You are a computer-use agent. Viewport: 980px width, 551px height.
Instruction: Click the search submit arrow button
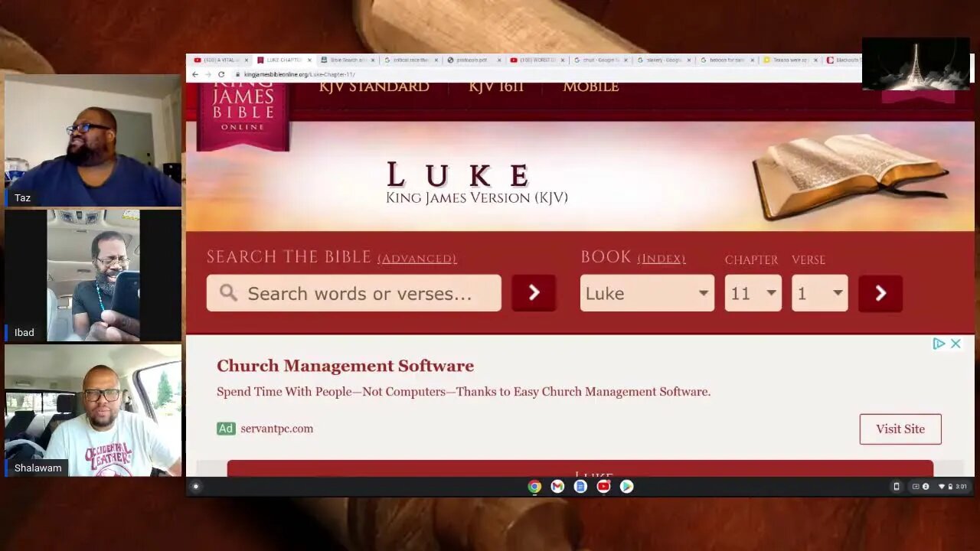(534, 293)
